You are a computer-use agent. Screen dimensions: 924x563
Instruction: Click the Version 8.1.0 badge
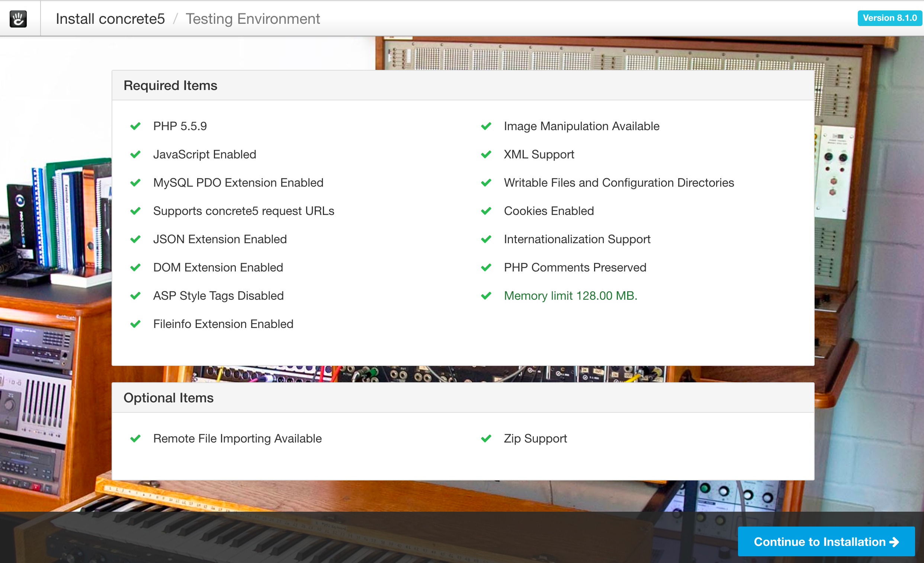[889, 17]
